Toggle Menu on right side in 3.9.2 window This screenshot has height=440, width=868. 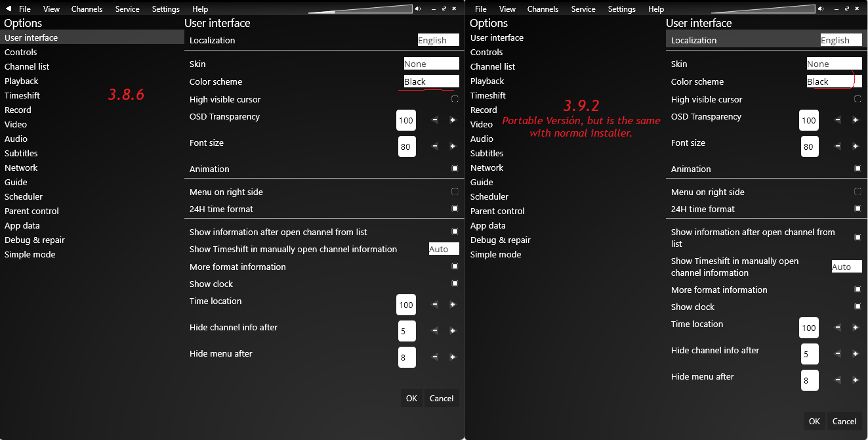pyautogui.click(x=857, y=192)
